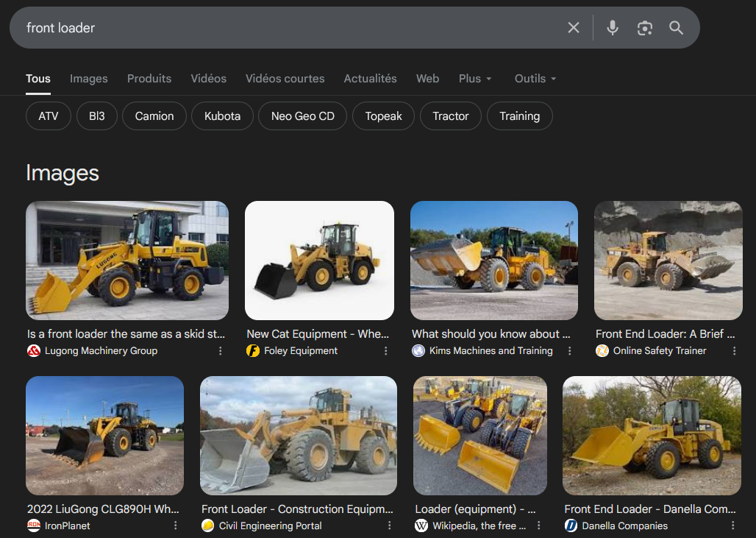Click the Kims Machines and Training favicon

[418, 351]
